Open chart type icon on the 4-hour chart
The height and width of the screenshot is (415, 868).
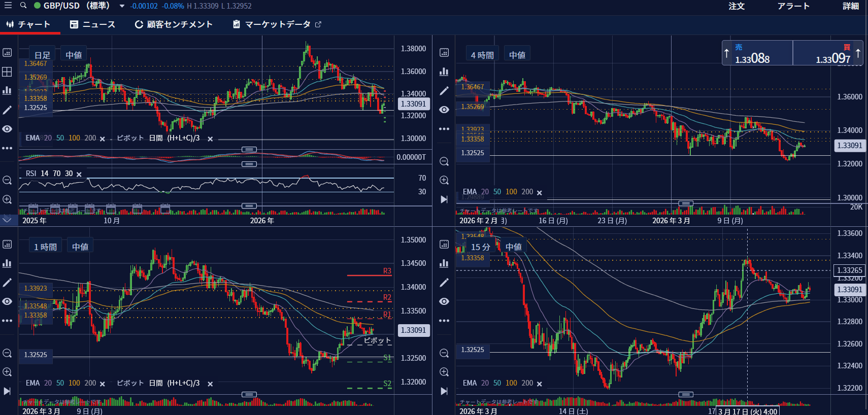point(444,72)
